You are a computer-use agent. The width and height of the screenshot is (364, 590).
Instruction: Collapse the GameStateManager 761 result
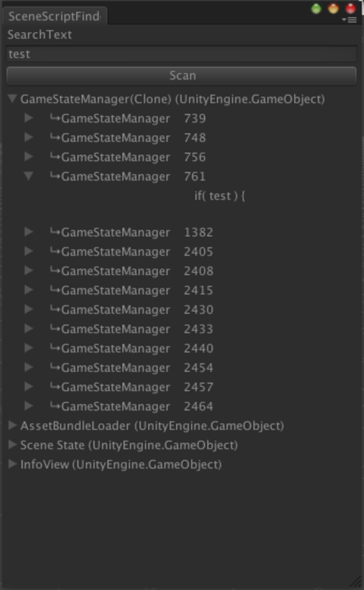pos(29,176)
